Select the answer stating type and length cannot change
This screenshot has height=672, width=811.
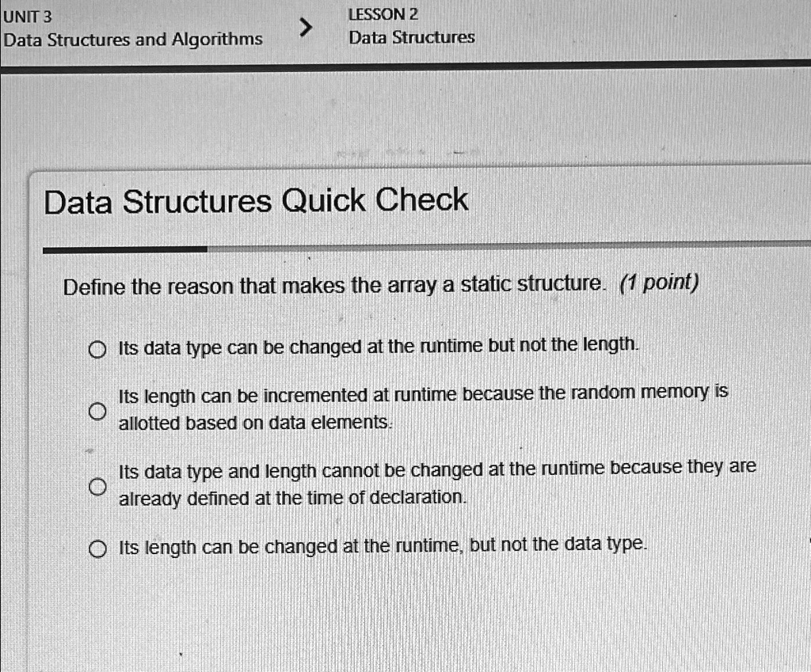[x=98, y=488]
